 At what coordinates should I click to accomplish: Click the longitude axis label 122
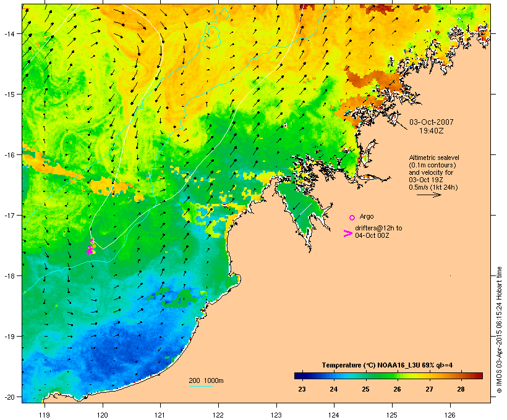click(218, 415)
